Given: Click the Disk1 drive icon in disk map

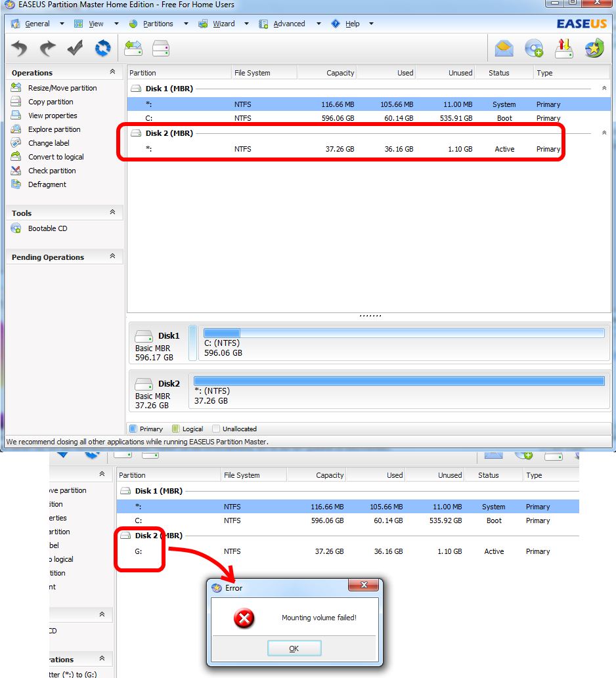Looking at the screenshot, I should point(144,336).
